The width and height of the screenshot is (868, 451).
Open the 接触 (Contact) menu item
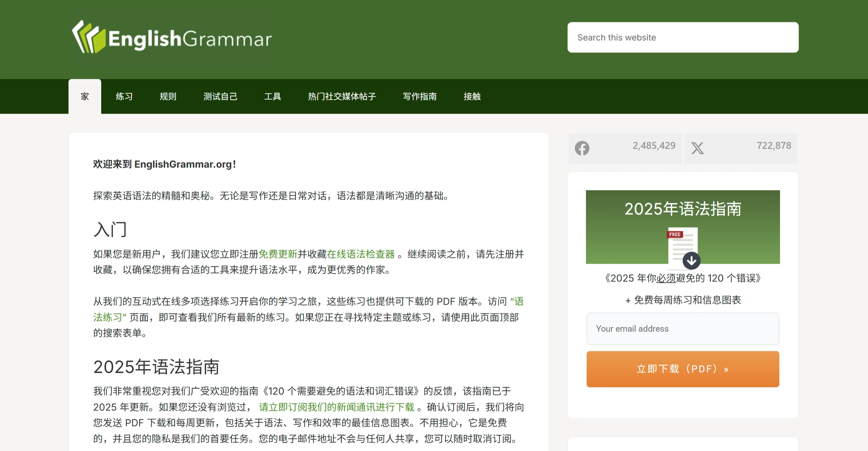click(472, 96)
